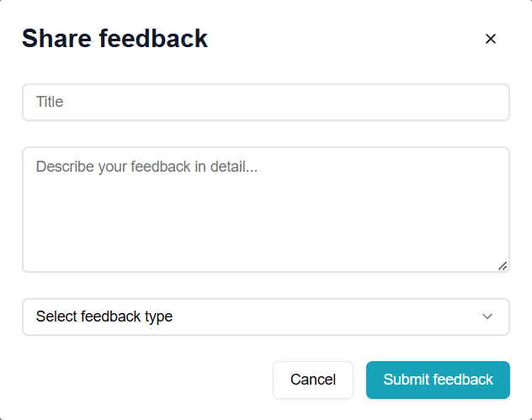This screenshot has width=532, height=420.
Task: Grab the textarea resize handle icon
Action: 503,265
